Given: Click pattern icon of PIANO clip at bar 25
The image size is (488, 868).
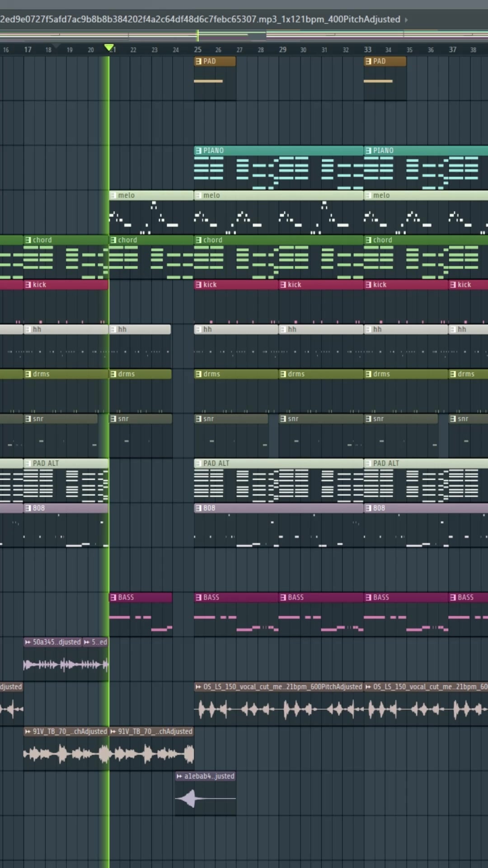Looking at the screenshot, I should [198, 151].
